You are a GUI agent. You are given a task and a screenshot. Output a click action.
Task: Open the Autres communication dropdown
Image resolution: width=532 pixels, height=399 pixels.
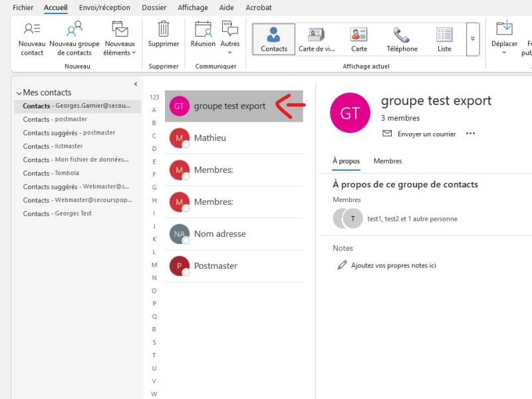click(x=229, y=39)
